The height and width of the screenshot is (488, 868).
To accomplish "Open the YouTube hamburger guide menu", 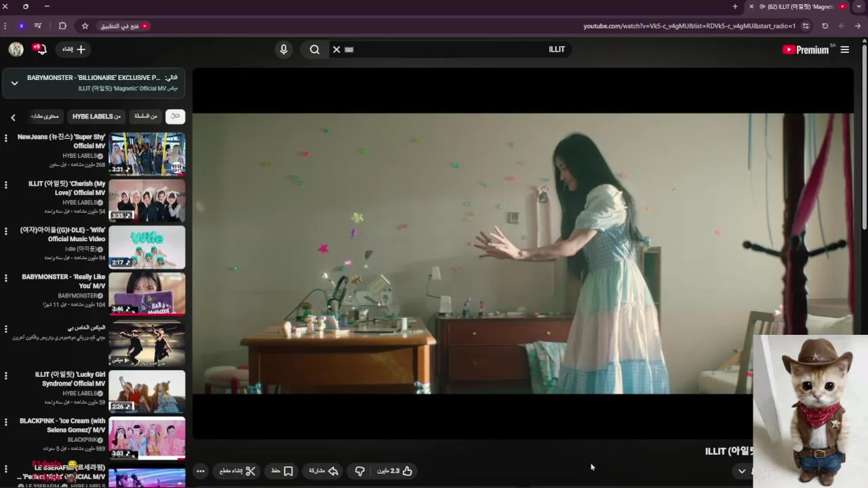I will pos(844,49).
